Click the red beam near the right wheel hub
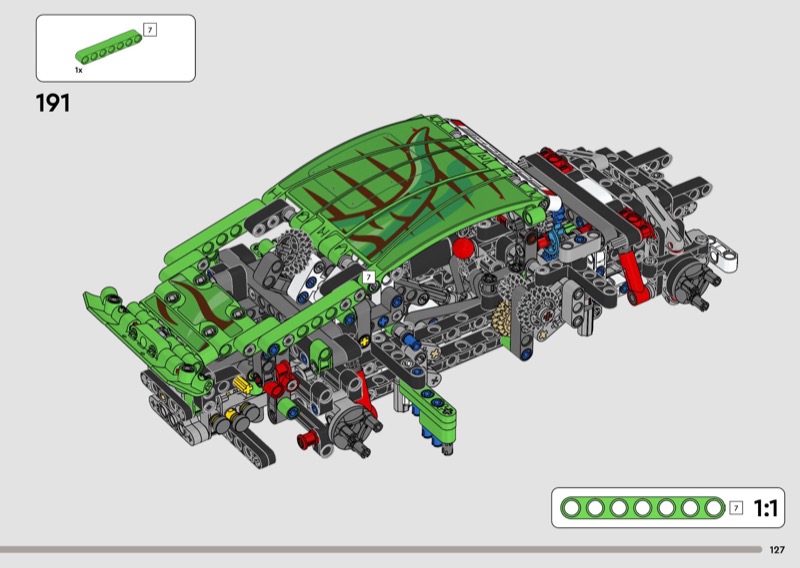The image size is (800, 568). [632, 276]
